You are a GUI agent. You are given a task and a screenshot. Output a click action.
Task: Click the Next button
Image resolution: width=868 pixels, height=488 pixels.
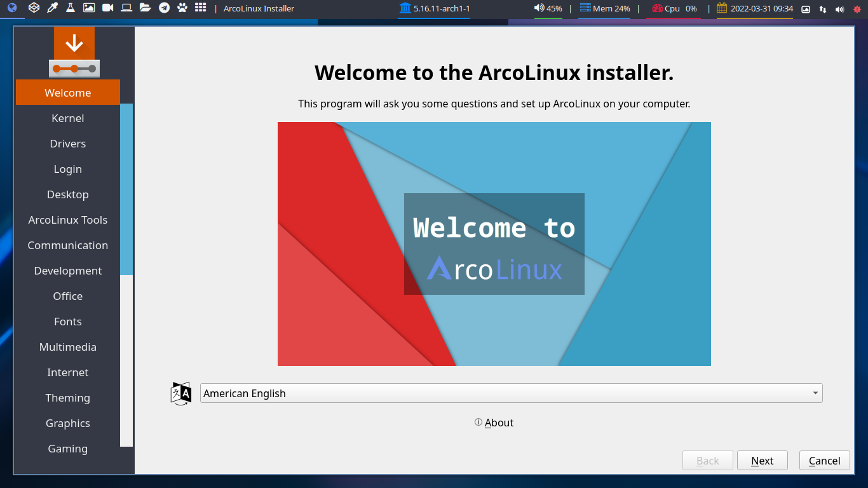[762, 460]
